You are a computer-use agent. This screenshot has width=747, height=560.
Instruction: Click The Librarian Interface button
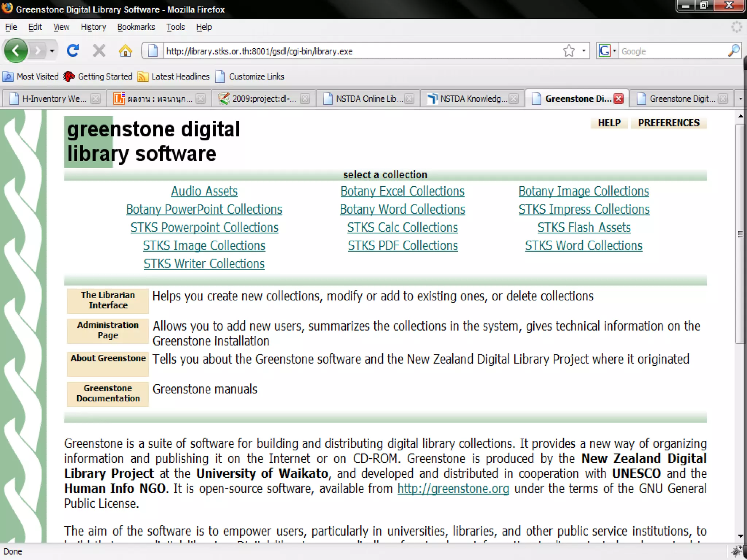(108, 300)
